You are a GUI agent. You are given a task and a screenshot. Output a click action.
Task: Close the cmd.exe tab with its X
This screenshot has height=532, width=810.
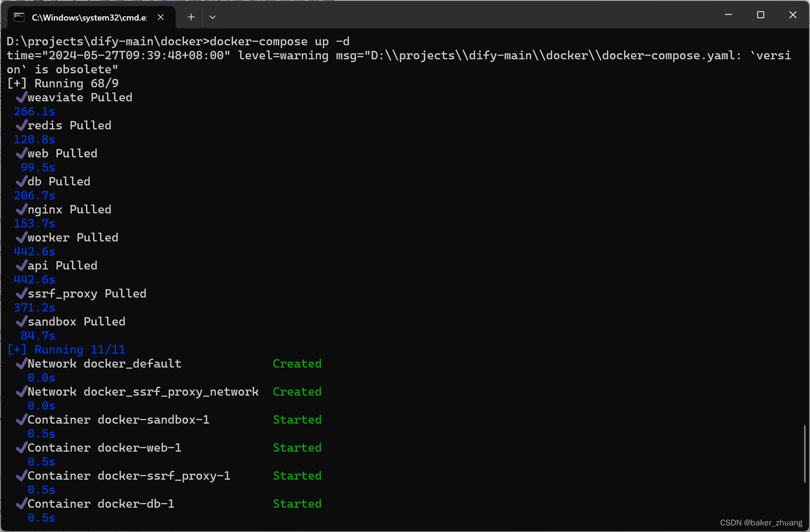tap(161, 17)
